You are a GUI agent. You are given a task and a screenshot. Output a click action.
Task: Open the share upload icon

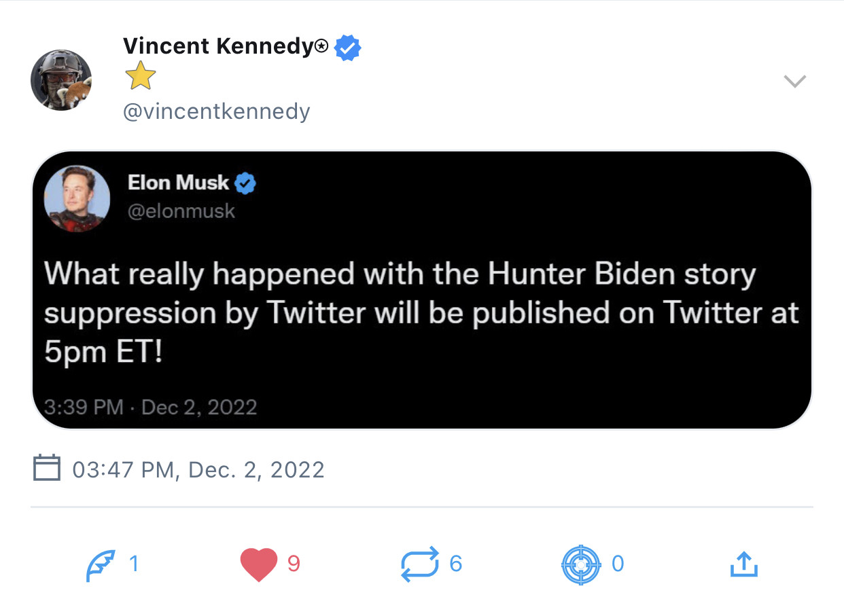click(743, 564)
